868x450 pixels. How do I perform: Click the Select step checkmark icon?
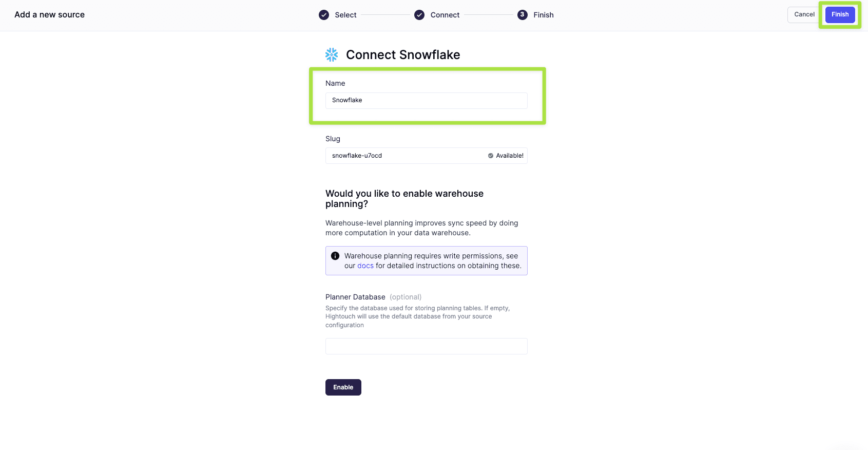coord(324,15)
